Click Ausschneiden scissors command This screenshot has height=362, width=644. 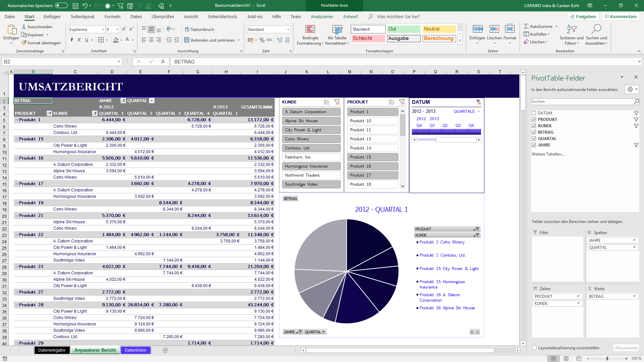coord(37,27)
